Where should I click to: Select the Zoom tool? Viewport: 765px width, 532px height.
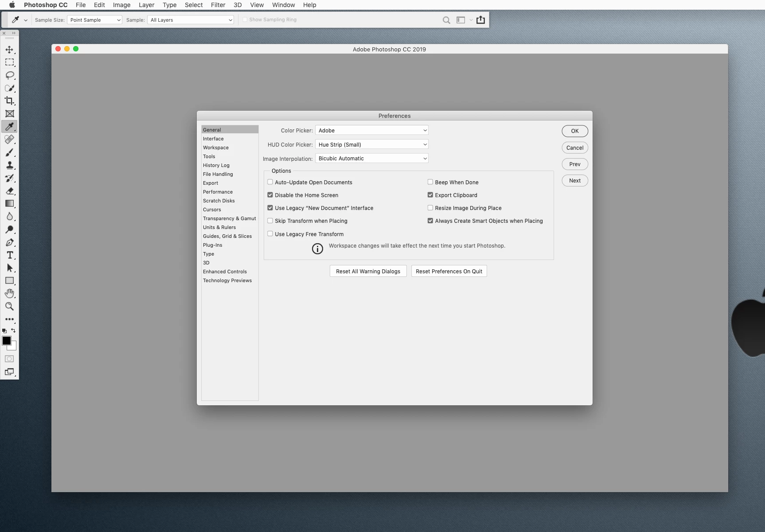point(9,307)
